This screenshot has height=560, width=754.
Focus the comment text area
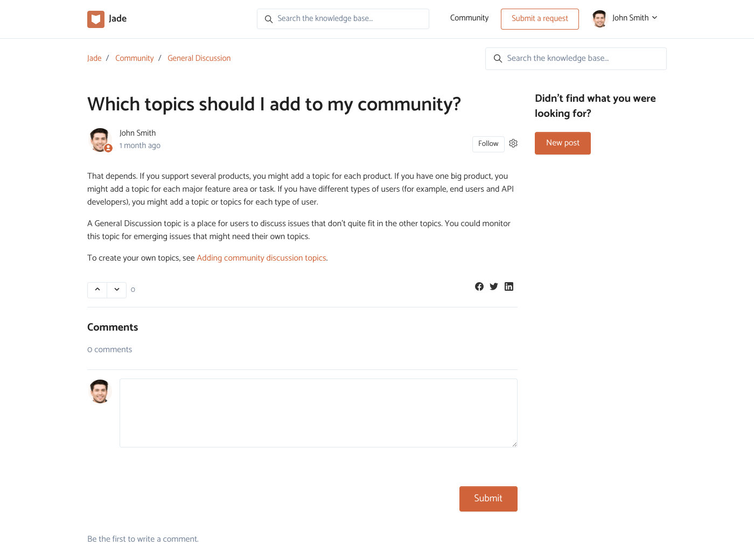[318, 413]
